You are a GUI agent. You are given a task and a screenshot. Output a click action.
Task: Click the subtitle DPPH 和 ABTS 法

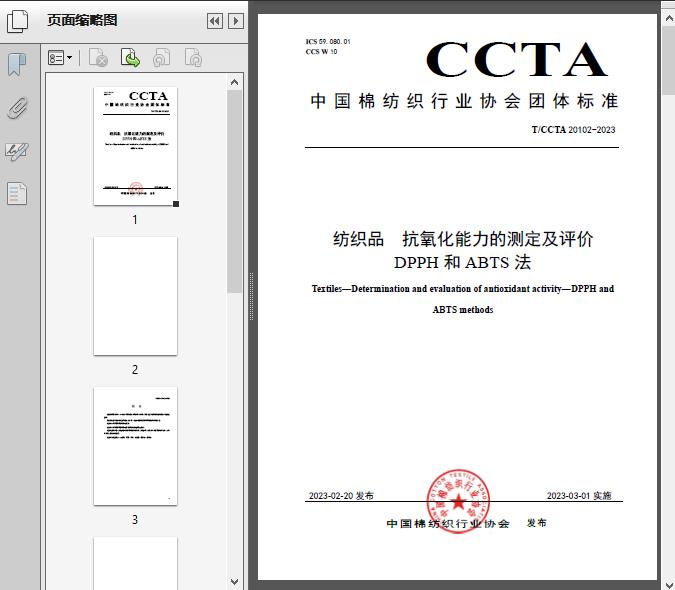point(463,262)
